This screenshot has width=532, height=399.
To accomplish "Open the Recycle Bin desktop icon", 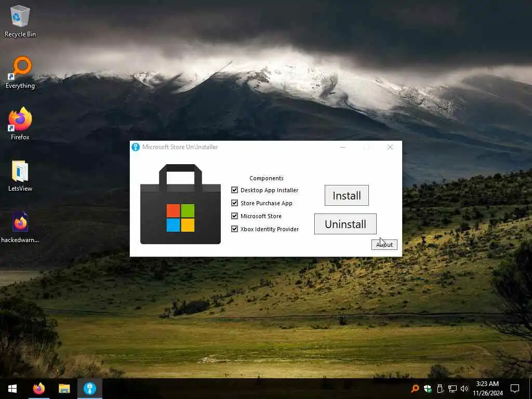I will point(20,21).
